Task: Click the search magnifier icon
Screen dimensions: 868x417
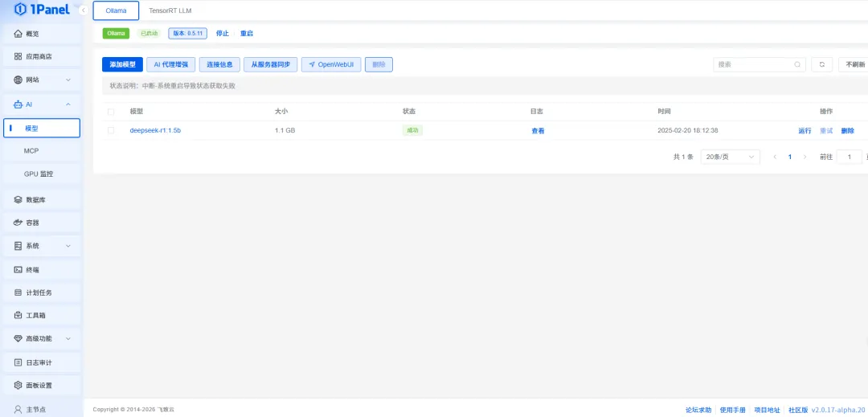Action: tap(797, 65)
